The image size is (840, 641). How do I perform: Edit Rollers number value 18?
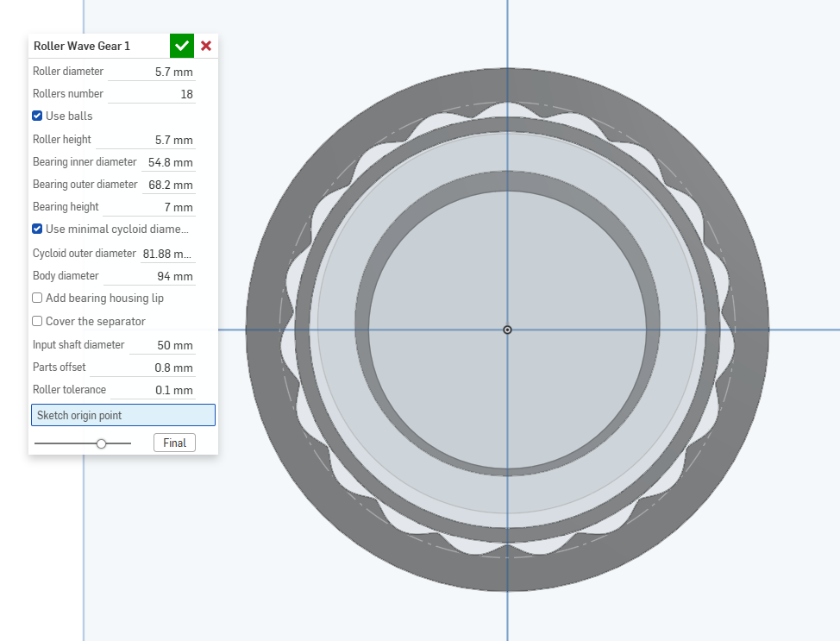(x=152, y=94)
